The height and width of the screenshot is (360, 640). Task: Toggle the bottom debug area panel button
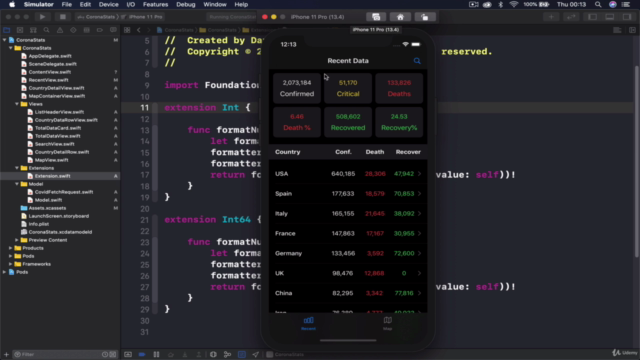coord(609,17)
